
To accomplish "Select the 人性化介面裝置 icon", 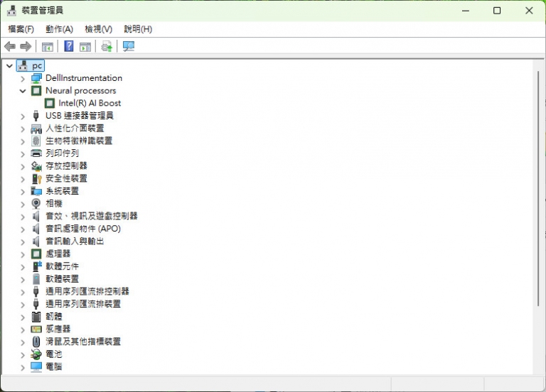I will [36, 129].
